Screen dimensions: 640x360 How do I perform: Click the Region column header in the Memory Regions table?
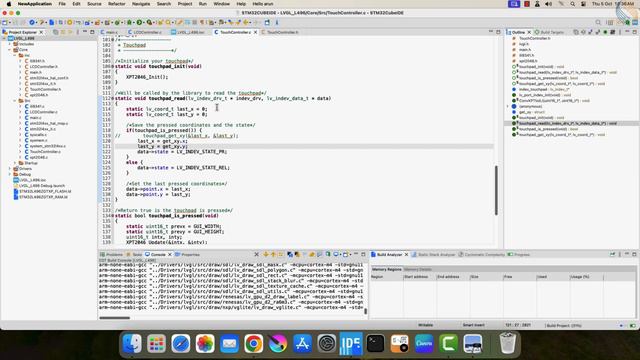coord(386,277)
